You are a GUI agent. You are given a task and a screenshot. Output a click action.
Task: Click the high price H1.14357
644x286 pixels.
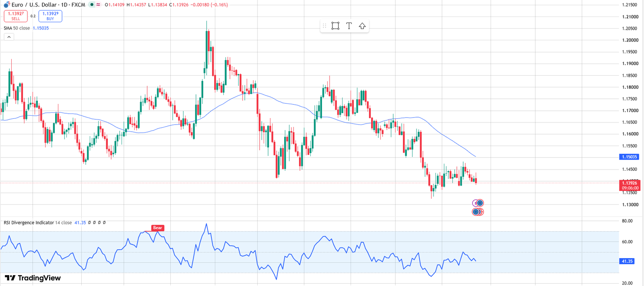(136, 5)
